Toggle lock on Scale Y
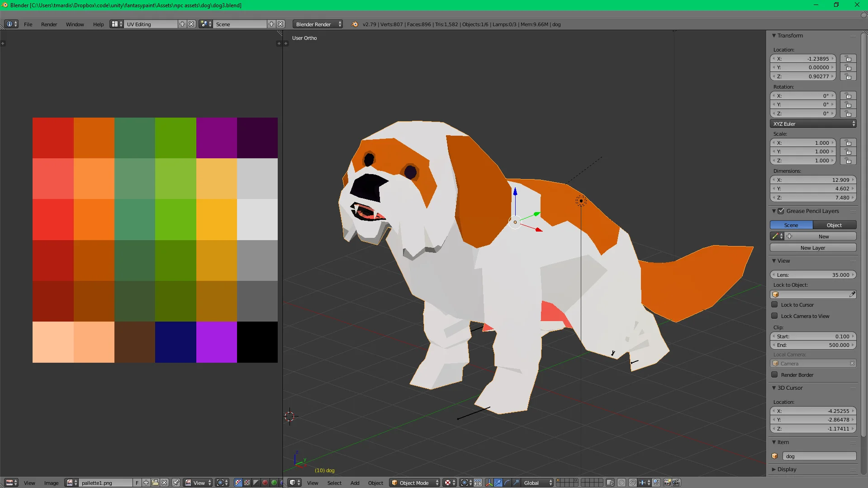The image size is (868, 488). (848, 152)
